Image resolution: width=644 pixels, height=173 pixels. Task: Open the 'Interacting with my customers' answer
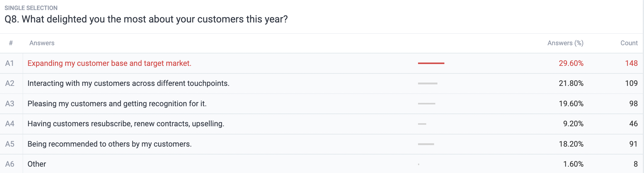(128, 83)
